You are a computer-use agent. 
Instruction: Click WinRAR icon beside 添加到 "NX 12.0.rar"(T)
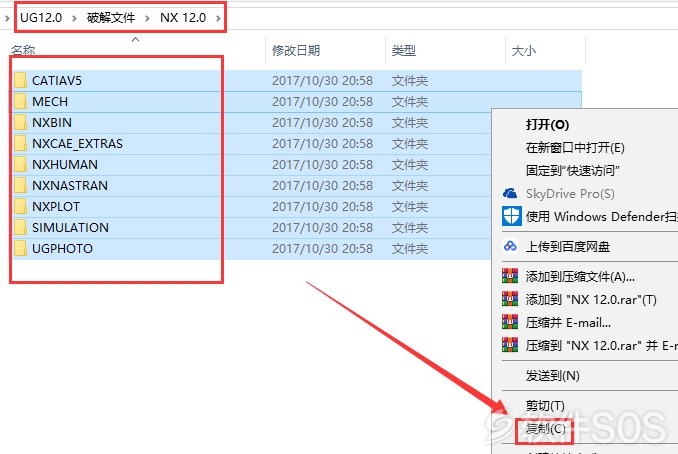[510, 299]
